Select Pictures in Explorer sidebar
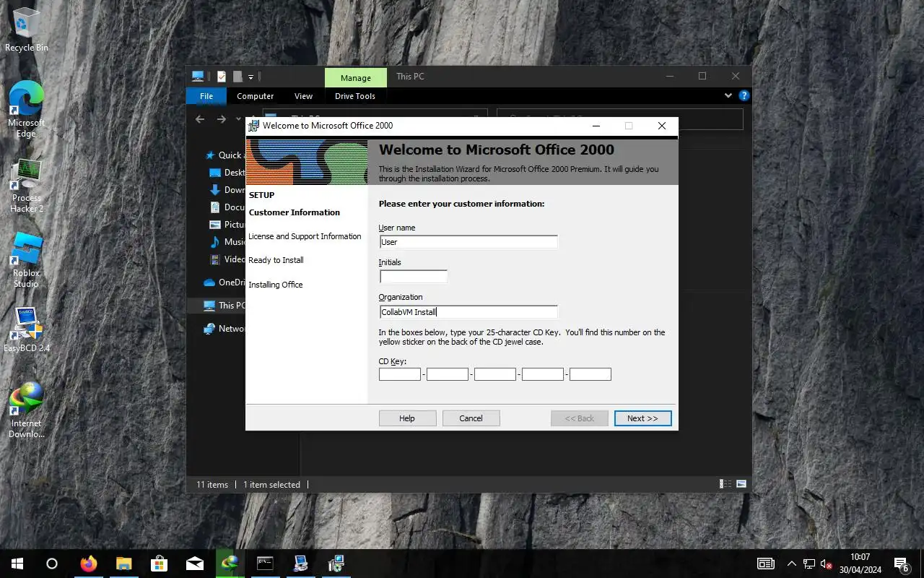Screen dimensions: 924x578 [227, 225]
